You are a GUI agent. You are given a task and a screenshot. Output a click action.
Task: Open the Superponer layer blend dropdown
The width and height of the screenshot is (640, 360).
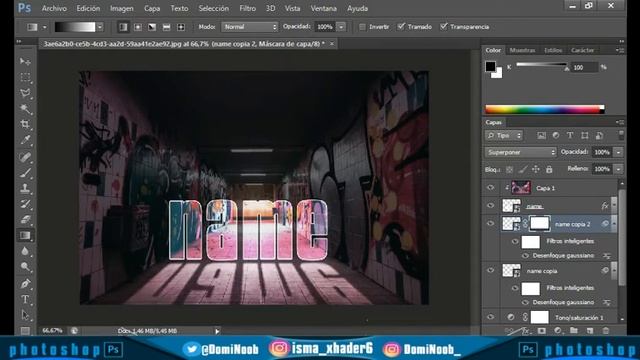click(521, 152)
